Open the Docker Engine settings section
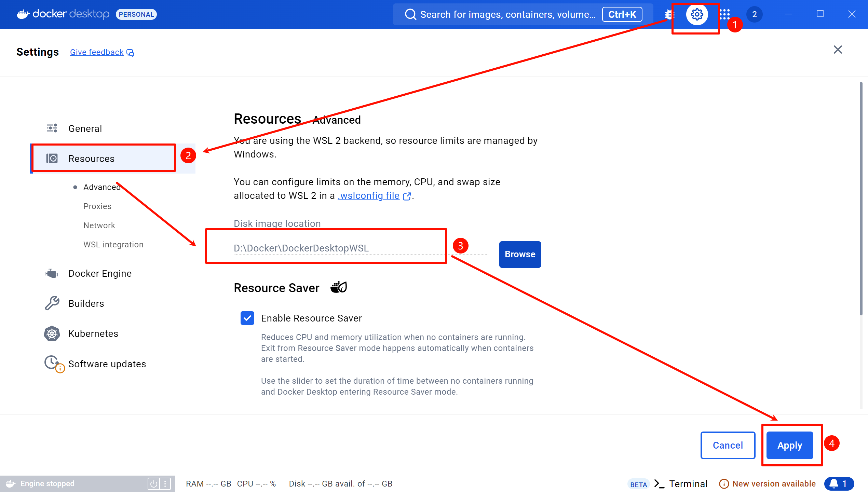The height and width of the screenshot is (492, 868). [x=100, y=273]
